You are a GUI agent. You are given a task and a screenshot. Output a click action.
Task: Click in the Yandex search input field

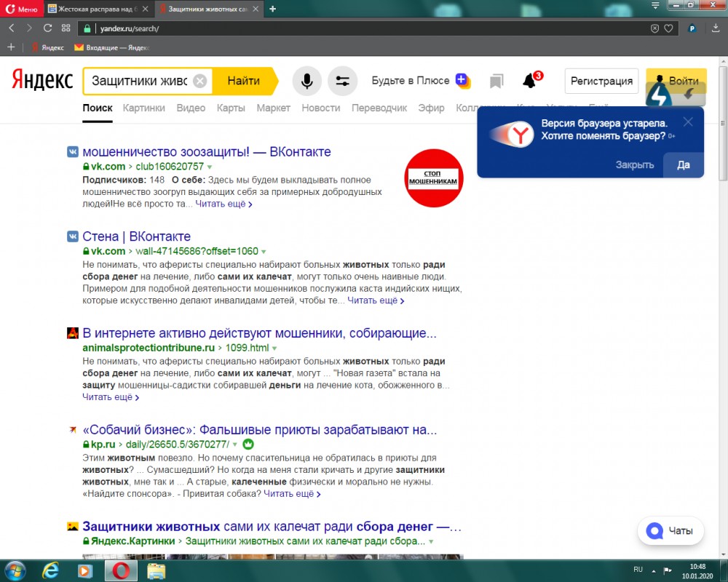[138, 81]
